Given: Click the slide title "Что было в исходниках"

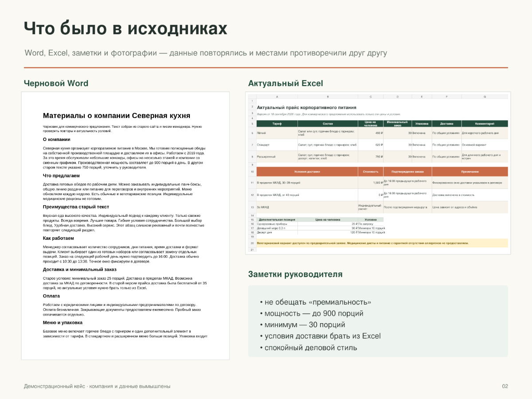Looking at the screenshot, I should (125, 28).
